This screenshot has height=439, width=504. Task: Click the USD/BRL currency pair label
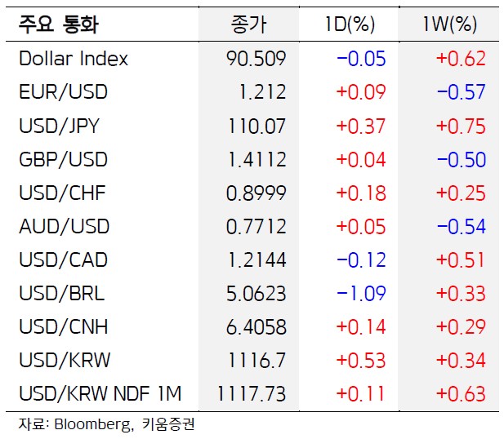click(62, 294)
